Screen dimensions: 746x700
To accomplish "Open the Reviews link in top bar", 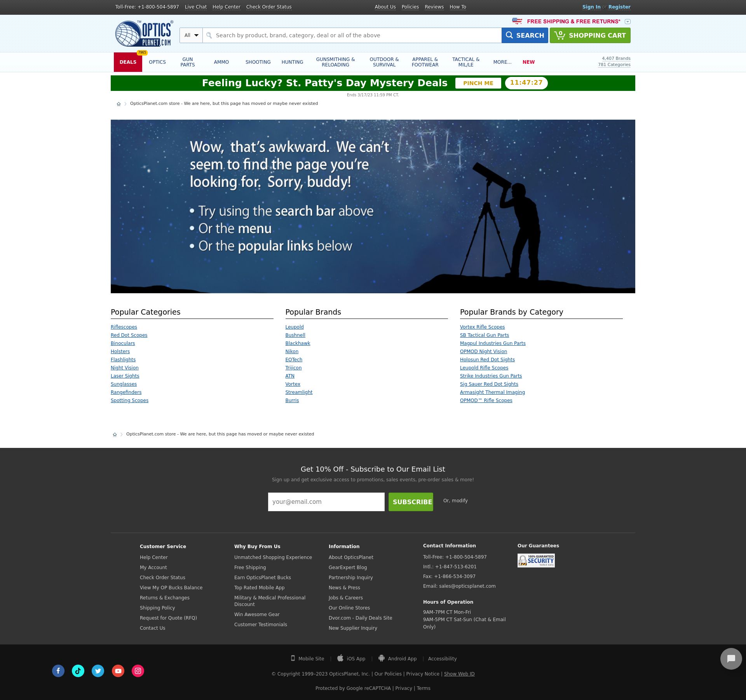I will click(x=434, y=7).
